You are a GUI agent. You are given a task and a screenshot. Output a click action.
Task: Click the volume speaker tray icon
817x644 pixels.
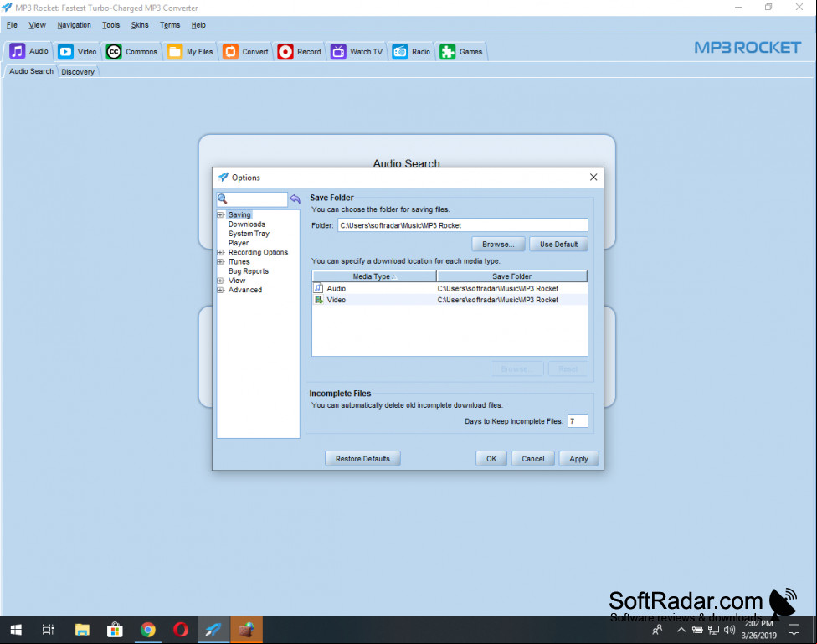pos(729,630)
